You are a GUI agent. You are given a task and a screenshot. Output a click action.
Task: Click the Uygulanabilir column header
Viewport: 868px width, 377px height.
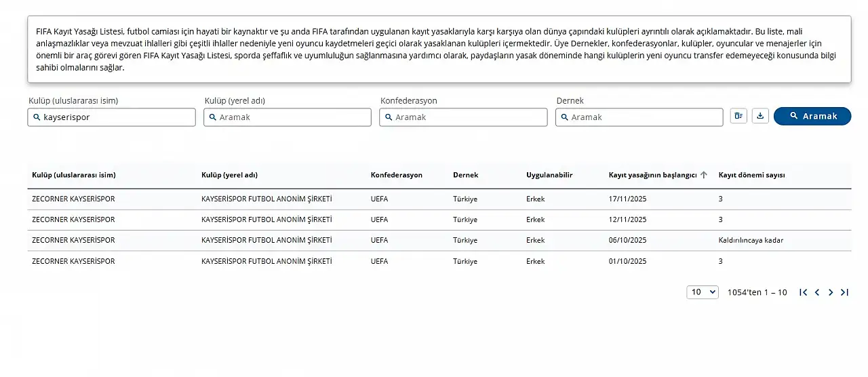pos(549,175)
